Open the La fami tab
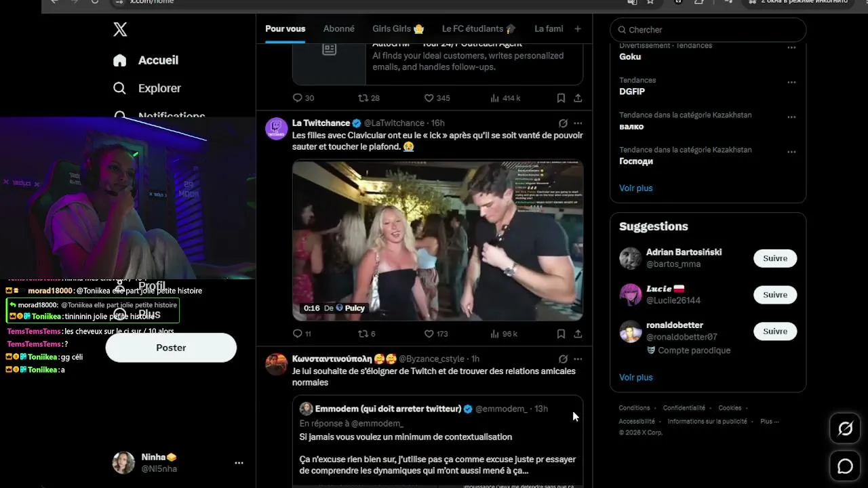The image size is (868, 488). (x=549, y=28)
